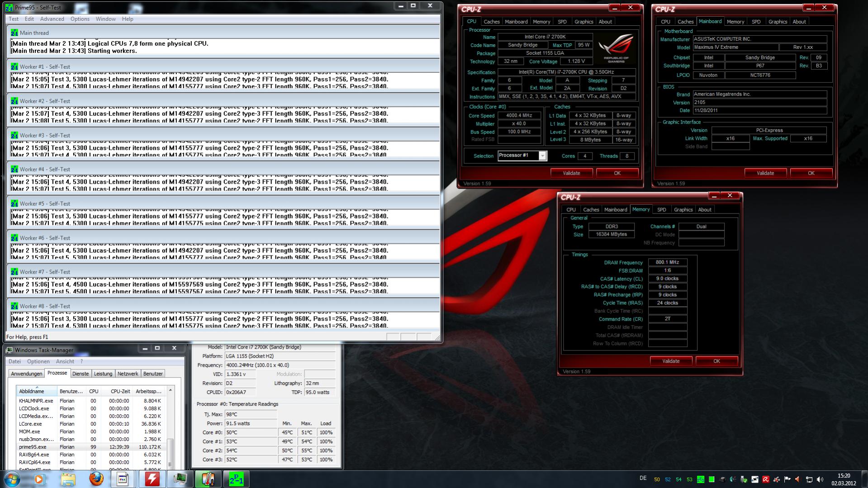The height and width of the screenshot is (488, 868).
Task: Click Validate in CPU-Z Memory window
Action: point(671,361)
